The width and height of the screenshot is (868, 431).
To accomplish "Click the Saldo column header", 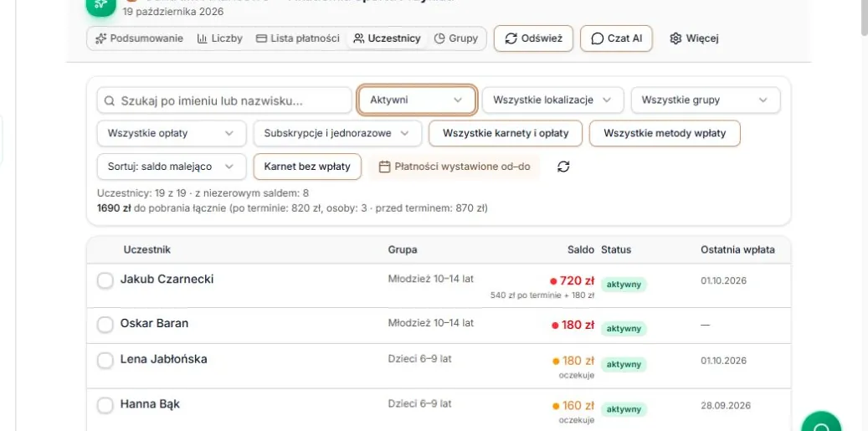I will [x=580, y=250].
